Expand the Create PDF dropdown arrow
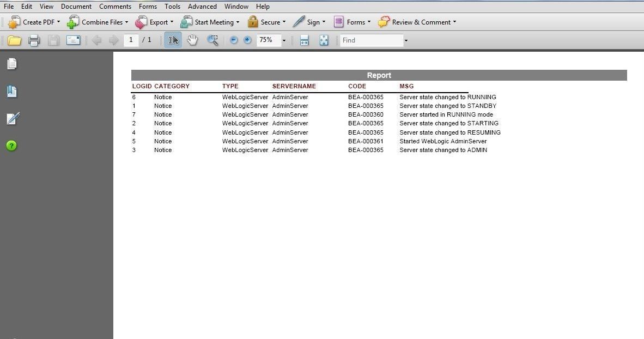This screenshot has width=644, height=339. (x=58, y=22)
